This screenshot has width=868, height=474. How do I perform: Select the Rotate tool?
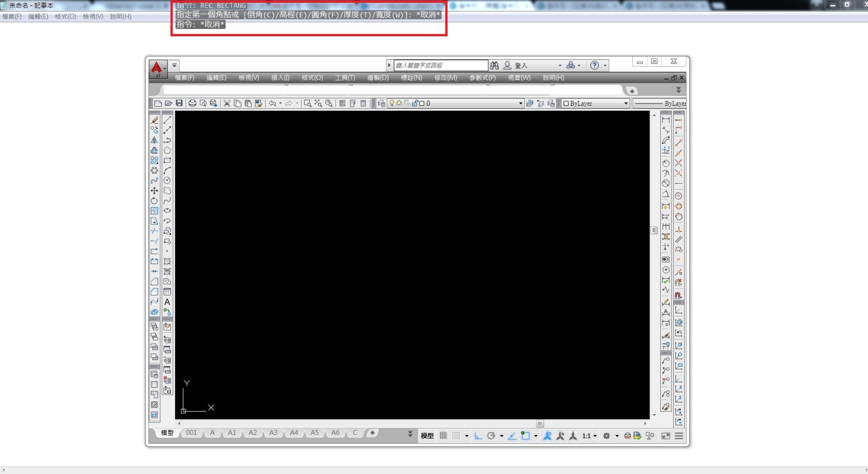pos(155,201)
